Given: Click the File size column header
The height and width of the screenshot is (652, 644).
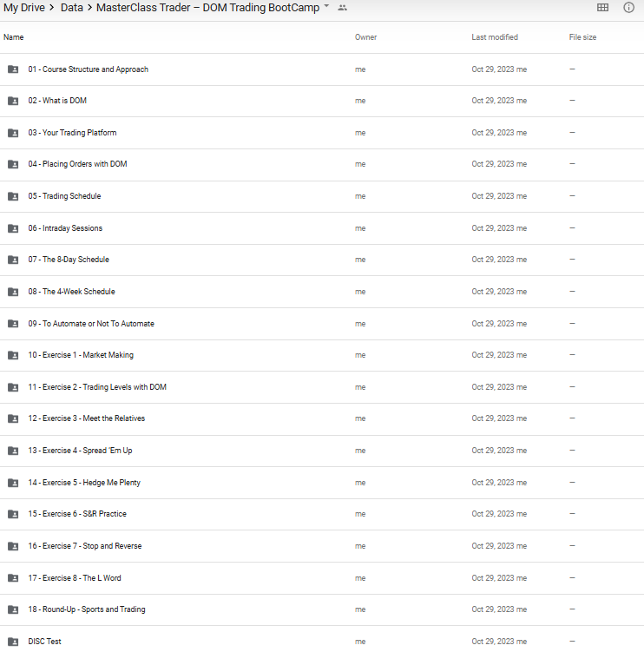Looking at the screenshot, I should [582, 37].
